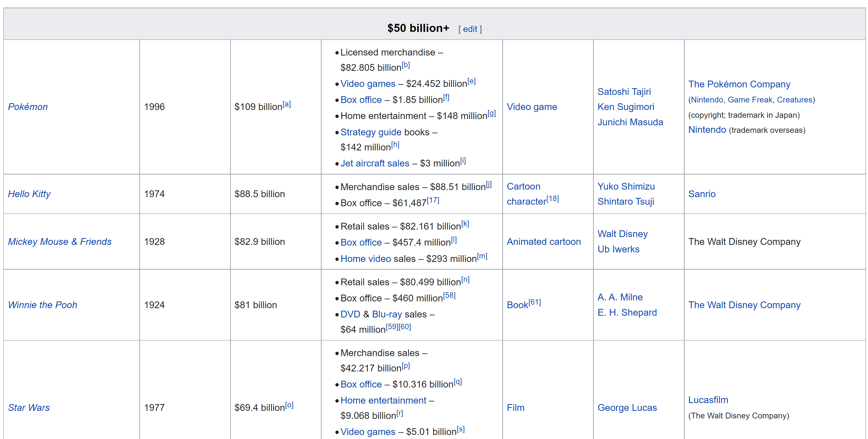Click footnote [g] after $148 million

492,113
